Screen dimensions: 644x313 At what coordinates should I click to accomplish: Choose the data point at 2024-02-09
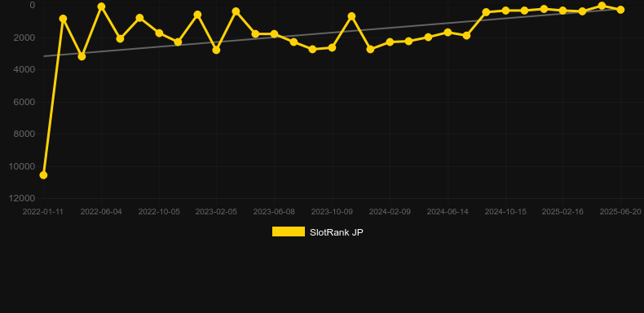coord(390,42)
